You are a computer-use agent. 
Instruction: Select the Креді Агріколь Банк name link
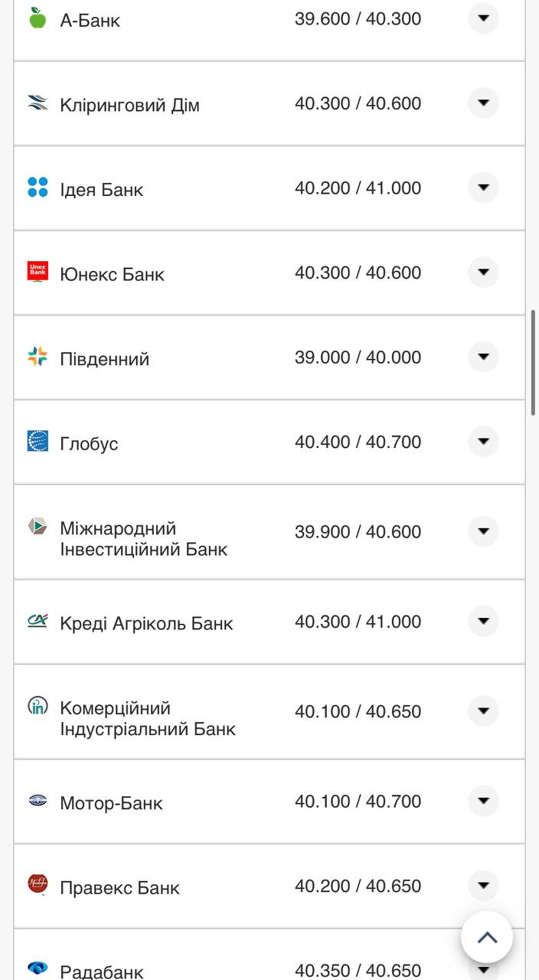[146, 622]
